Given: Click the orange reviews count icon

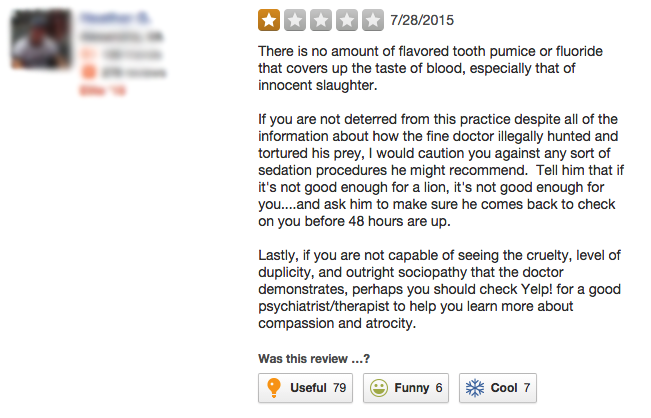Looking at the screenshot, I should pyautogui.click(x=86, y=71).
